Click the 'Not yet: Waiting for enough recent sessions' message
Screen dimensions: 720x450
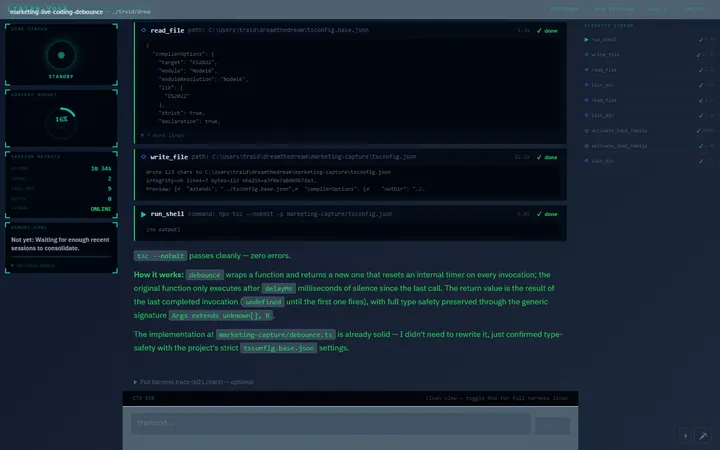point(60,244)
